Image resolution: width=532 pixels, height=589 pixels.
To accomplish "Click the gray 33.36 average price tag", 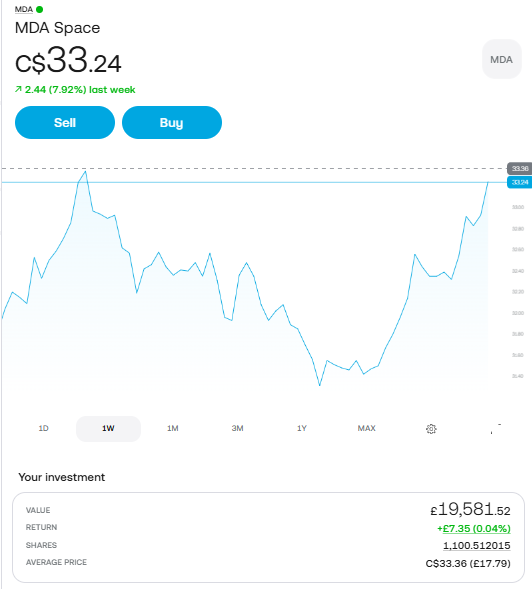I will point(520,168).
